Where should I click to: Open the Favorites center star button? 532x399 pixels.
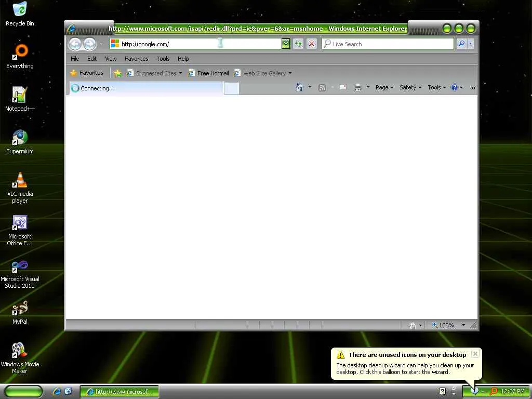tap(87, 73)
